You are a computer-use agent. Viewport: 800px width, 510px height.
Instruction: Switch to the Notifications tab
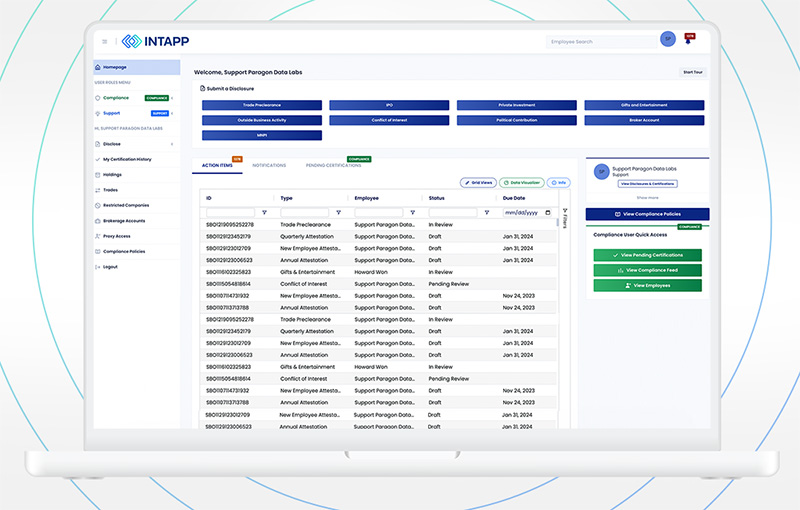269,165
